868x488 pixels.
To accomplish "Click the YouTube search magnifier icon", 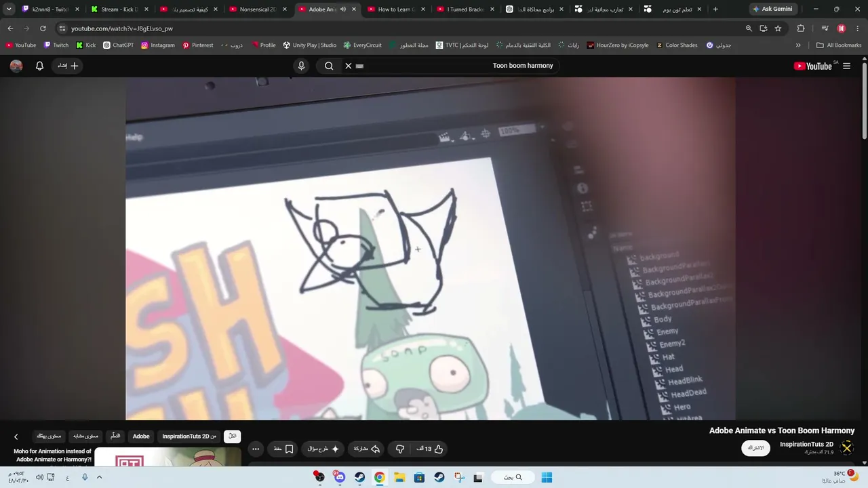I will click(x=329, y=66).
